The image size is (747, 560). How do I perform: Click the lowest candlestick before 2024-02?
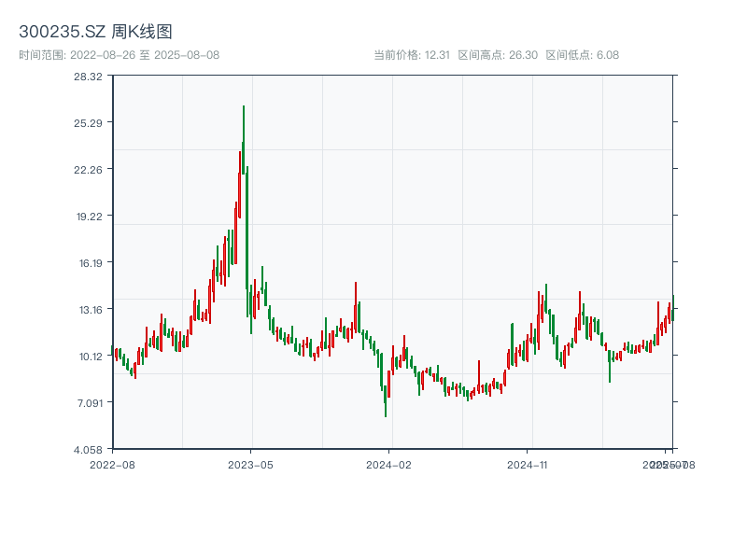pos(386,401)
